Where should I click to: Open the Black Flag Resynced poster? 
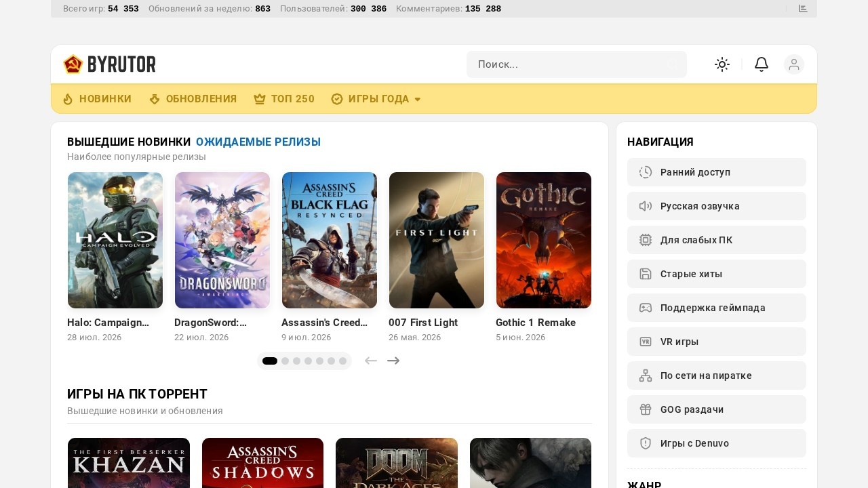(x=330, y=240)
